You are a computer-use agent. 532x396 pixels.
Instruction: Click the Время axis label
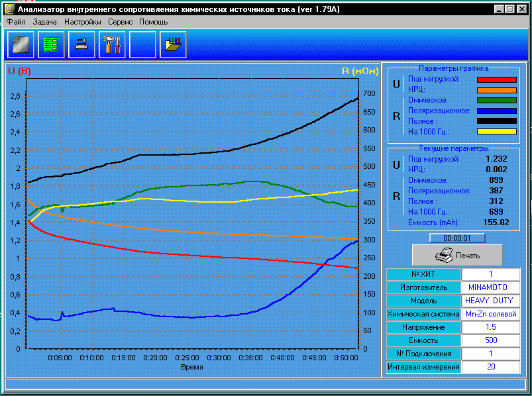192,367
